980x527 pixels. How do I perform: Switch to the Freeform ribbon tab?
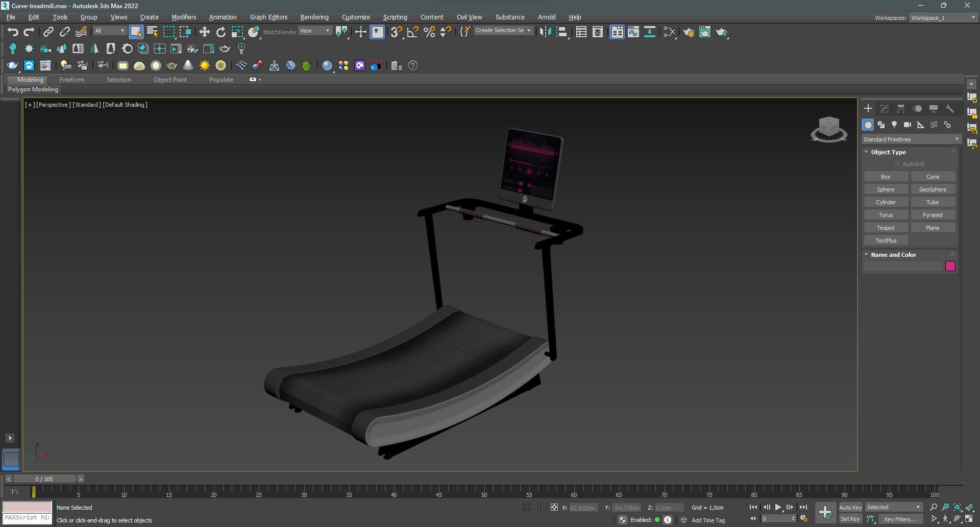pyautogui.click(x=71, y=79)
